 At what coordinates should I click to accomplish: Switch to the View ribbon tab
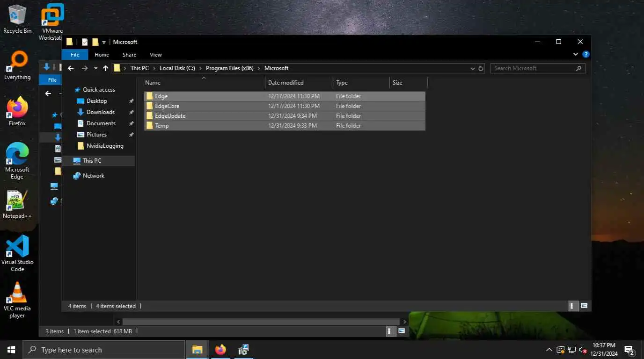(x=156, y=55)
